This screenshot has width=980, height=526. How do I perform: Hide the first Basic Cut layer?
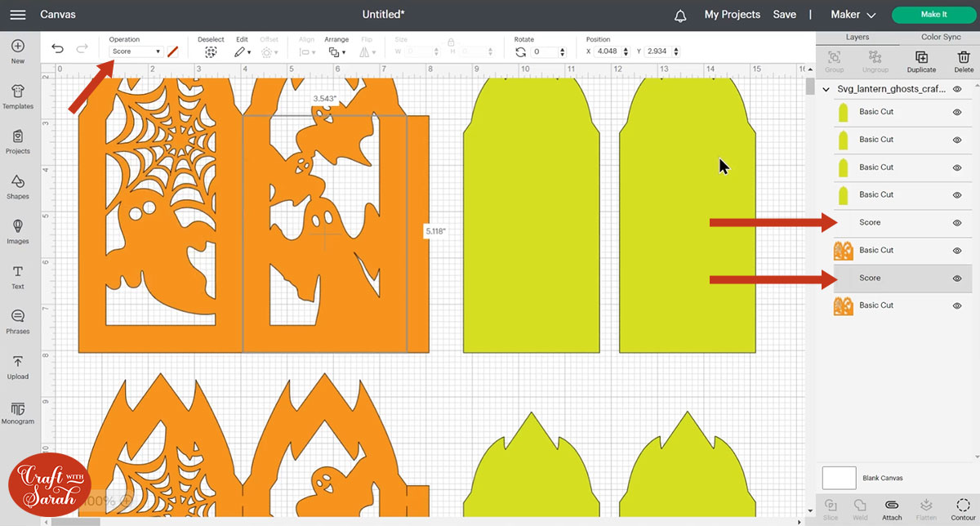[x=957, y=112]
